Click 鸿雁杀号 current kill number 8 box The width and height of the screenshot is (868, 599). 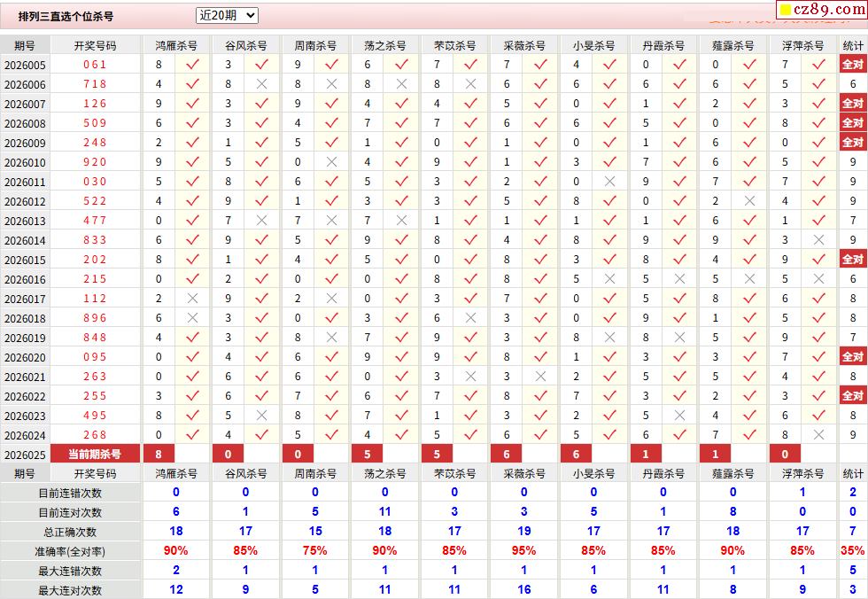159,455
